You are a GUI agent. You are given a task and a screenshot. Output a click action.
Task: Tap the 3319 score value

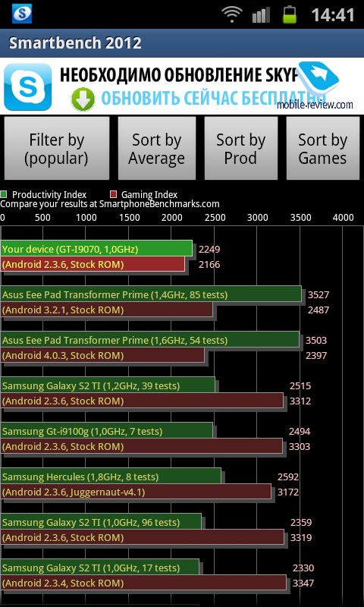coord(301,538)
